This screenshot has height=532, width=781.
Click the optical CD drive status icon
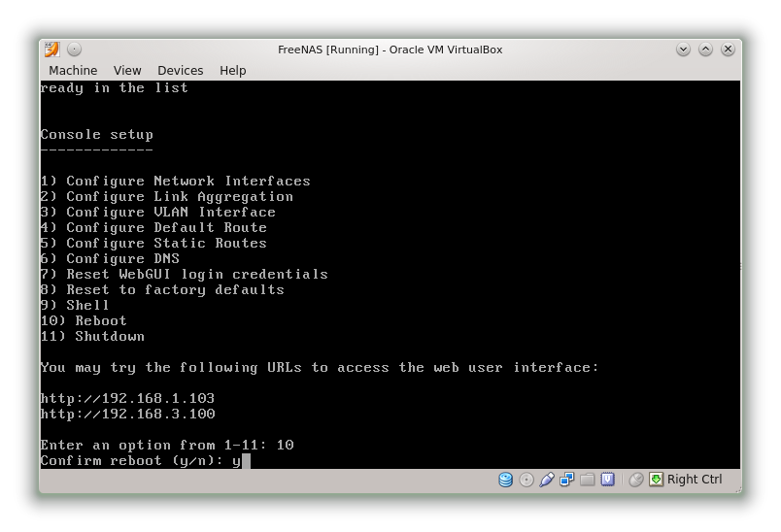click(x=526, y=480)
